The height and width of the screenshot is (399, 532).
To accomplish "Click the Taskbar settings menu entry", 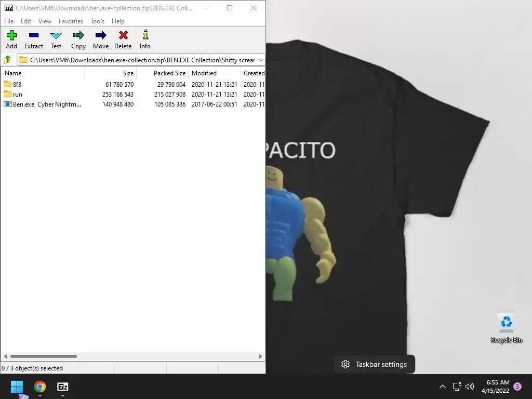I will click(374, 364).
